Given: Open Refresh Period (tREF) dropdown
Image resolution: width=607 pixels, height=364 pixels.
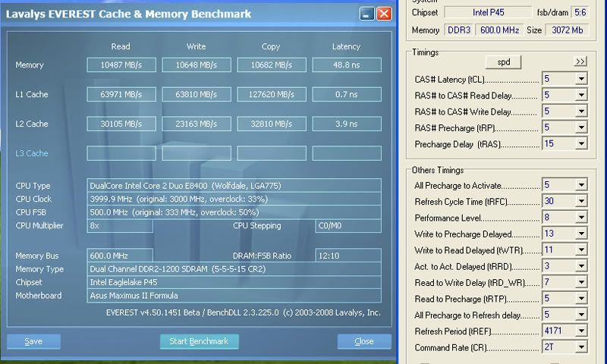Looking at the screenshot, I should 581,331.
